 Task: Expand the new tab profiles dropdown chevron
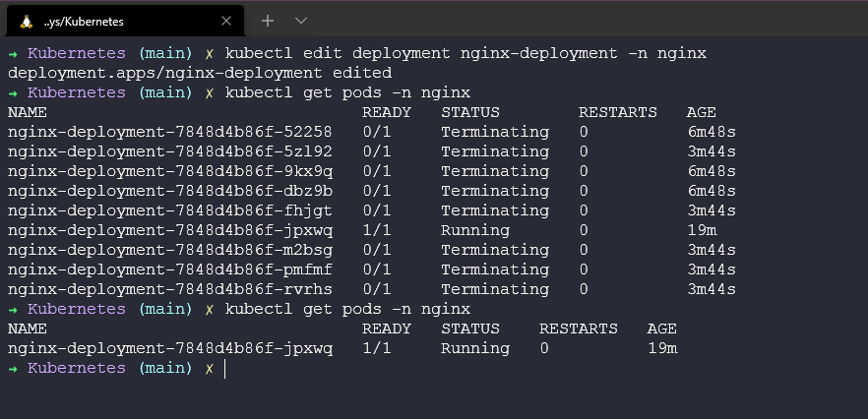tap(301, 21)
